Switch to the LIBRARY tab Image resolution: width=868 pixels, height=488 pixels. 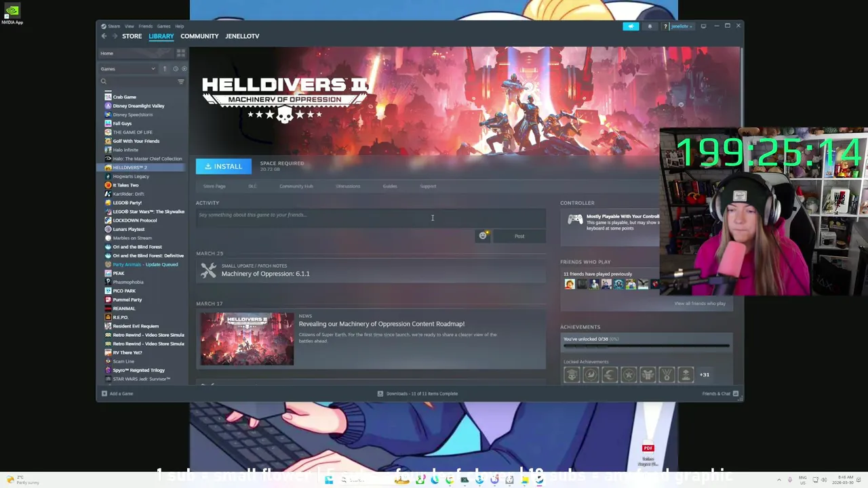161,36
